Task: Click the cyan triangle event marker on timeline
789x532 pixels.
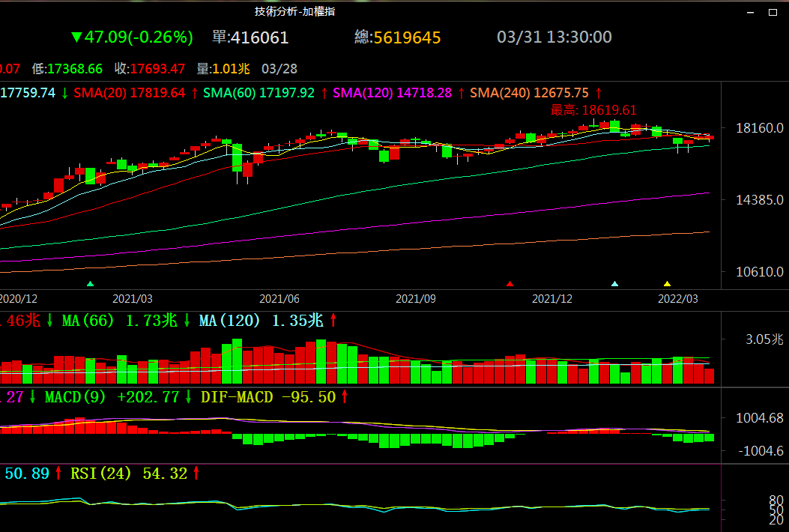Action: click(615, 284)
